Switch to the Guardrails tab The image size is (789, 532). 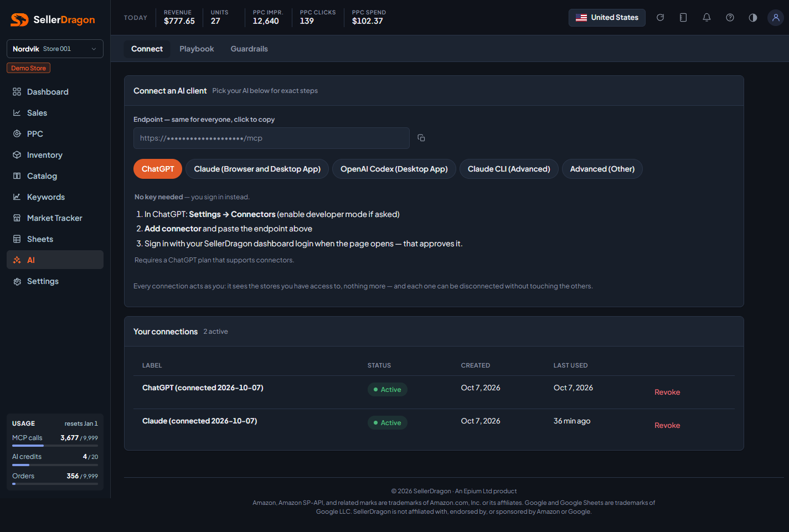(x=249, y=49)
